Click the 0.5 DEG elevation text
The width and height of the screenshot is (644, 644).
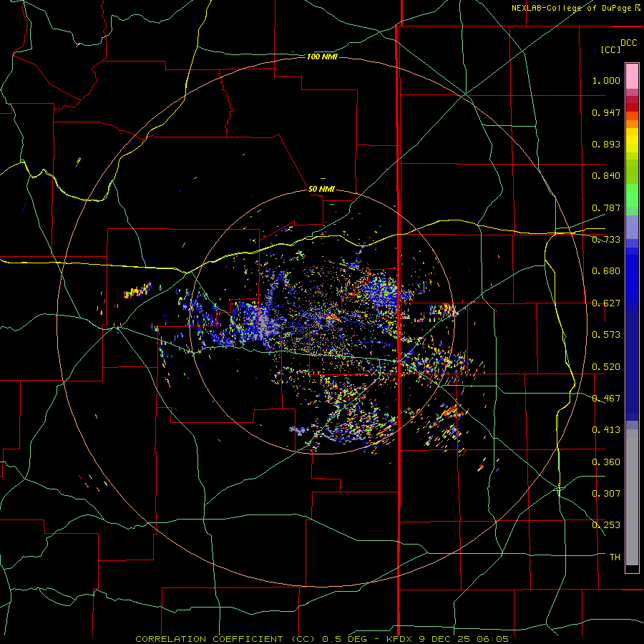(x=345, y=639)
